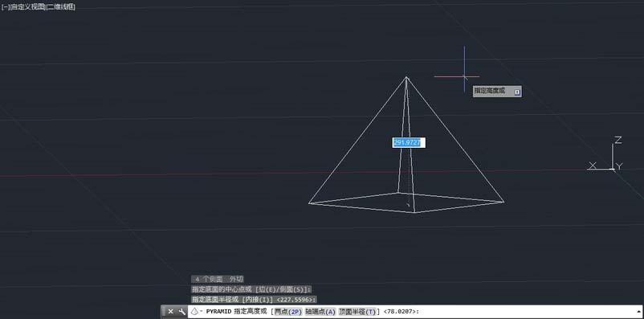Screen dimensions: 644x319
Task: Click the history line 4 个侧面 外切
Action: (218, 279)
